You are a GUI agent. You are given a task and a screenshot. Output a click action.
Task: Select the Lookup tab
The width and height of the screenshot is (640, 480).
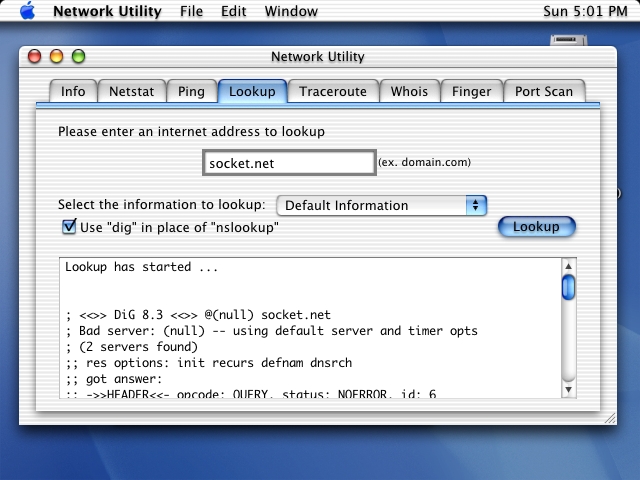coord(252,91)
